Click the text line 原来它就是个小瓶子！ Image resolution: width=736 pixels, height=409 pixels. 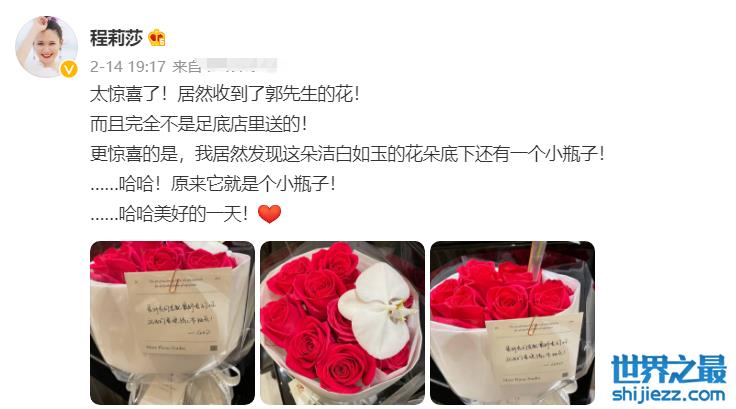click(253, 184)
